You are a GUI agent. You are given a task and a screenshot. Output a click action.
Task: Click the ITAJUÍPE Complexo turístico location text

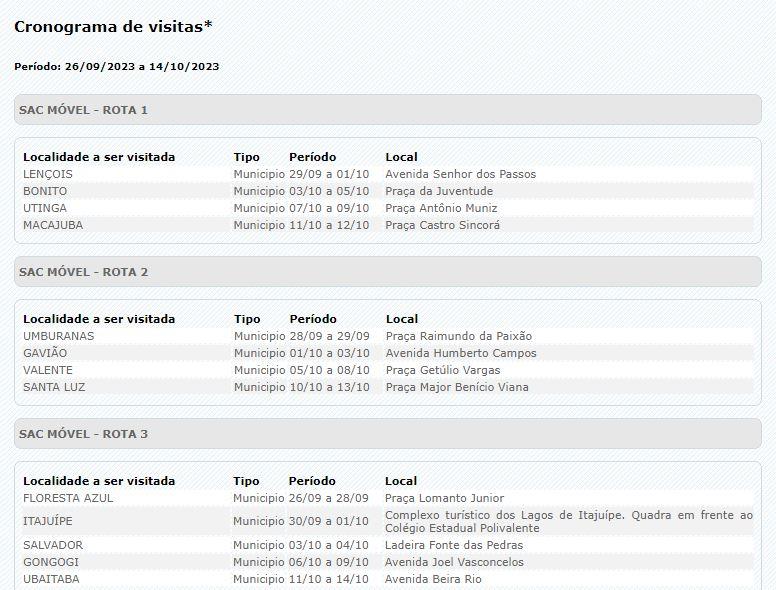pos(568,521)
